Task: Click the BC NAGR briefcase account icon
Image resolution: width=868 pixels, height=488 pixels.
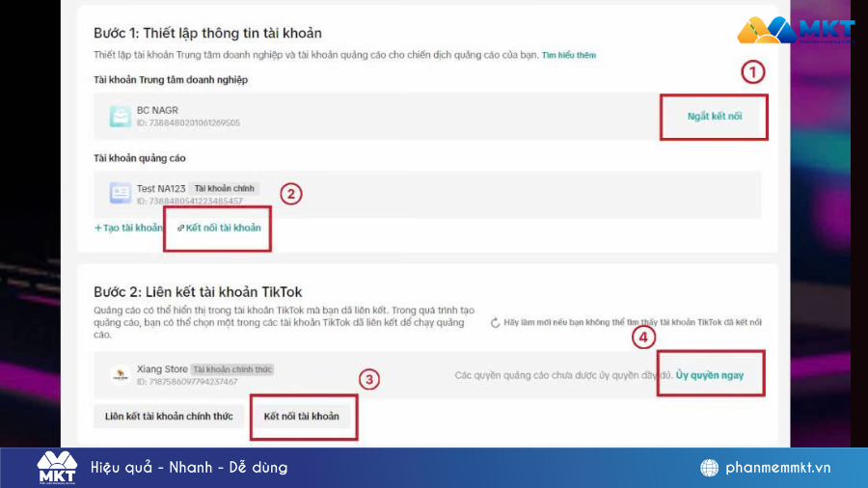Action: 121,116
